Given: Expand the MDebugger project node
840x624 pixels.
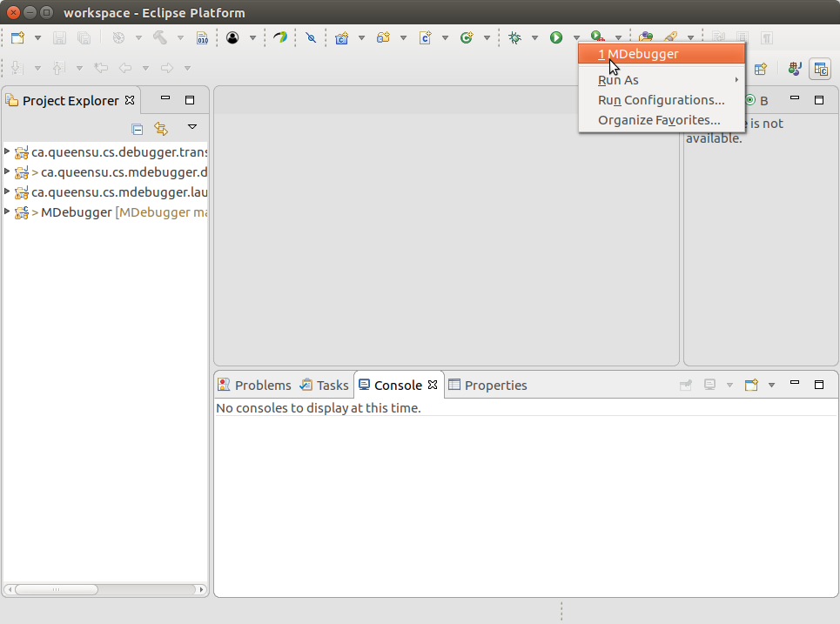Looking at the screenshot, I should pyautogui.click(x=7, y=211).
